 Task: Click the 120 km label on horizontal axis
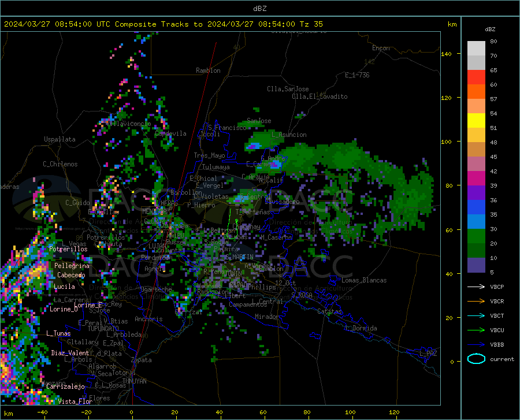(x=394, y=412)
